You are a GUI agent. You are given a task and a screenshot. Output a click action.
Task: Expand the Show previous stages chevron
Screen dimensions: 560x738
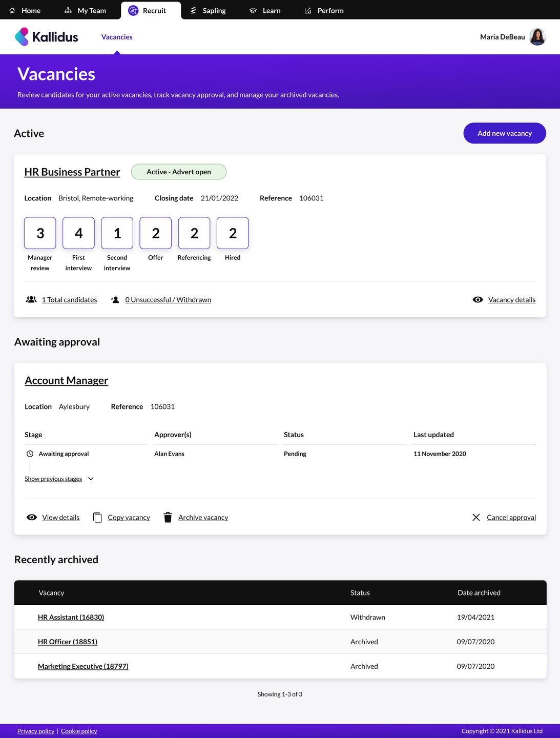(91, 479)
